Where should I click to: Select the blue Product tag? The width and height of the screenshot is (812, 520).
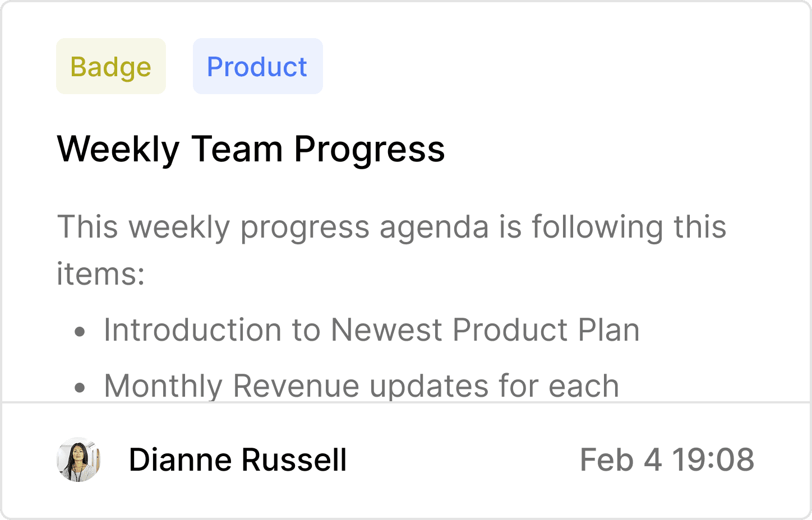point(258,66)
